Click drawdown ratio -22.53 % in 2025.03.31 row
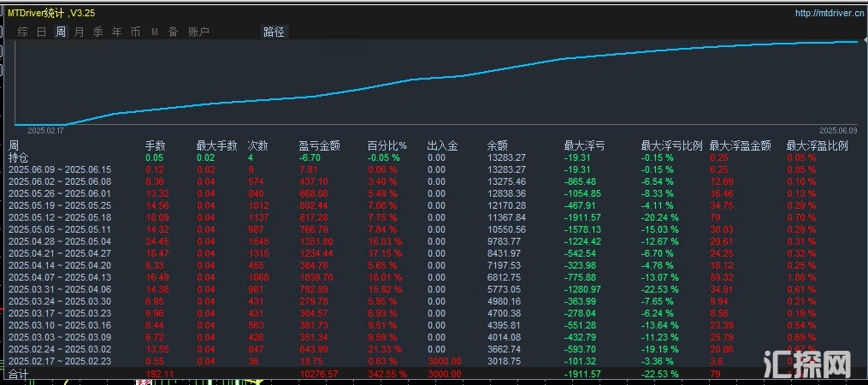 point(660,289)
